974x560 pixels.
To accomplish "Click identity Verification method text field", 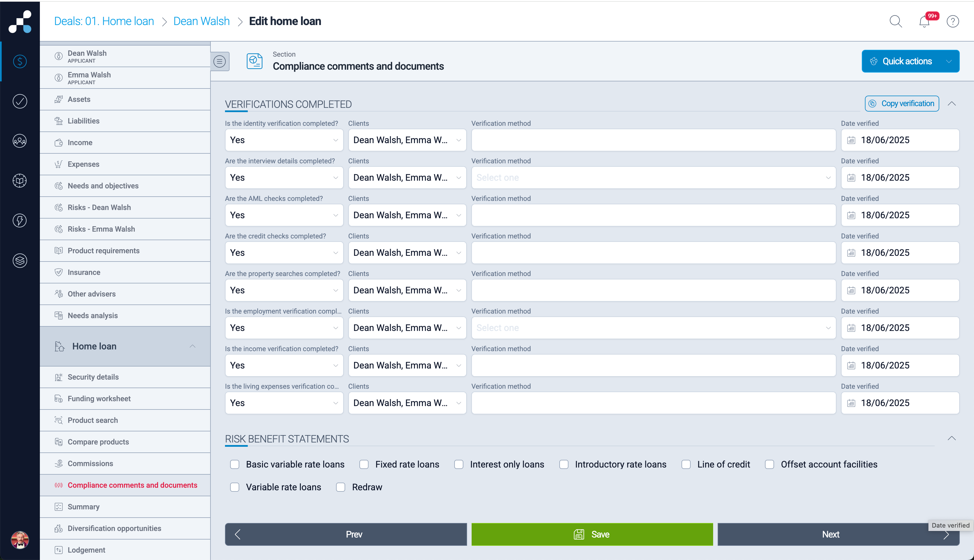I will [653, 140].
